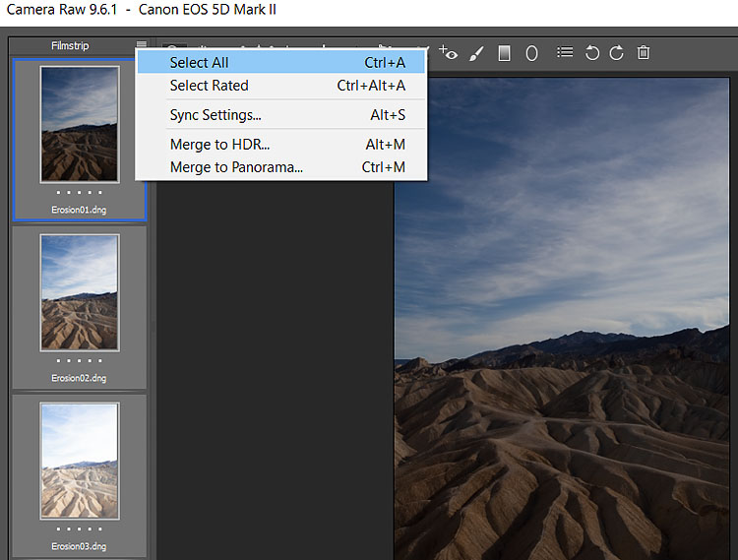Click the rating dots under Erosion02 thumbnail
Image resolution: width=738 pixels, height=560 pixels.
point(79,361)
